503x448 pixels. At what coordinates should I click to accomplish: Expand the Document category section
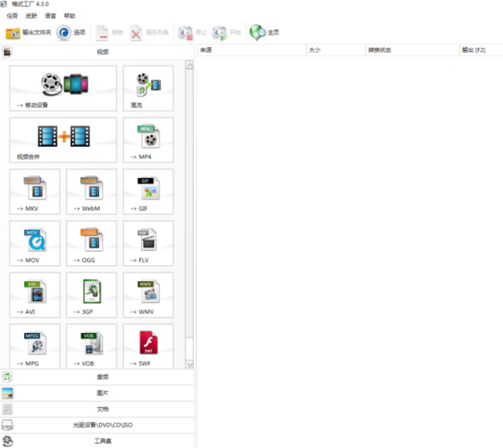(x=97, y=409)
